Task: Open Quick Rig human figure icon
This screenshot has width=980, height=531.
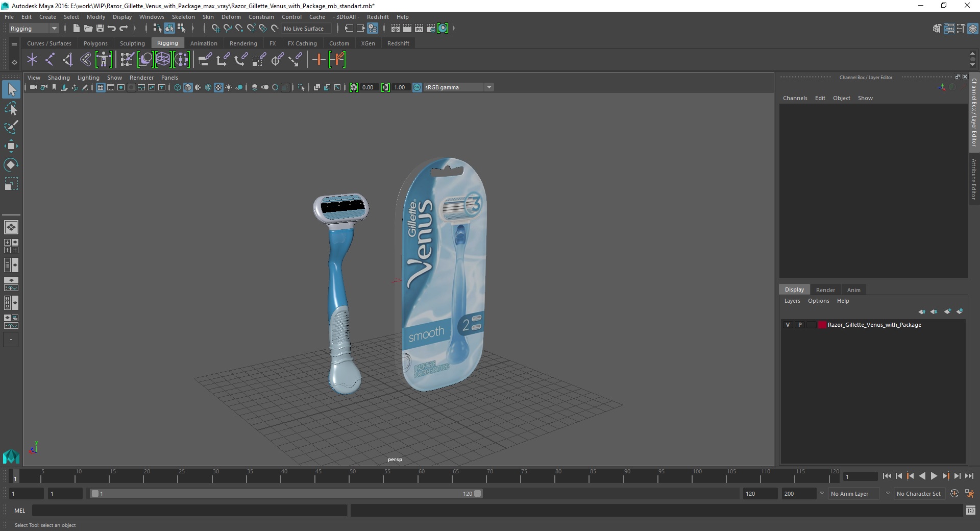Action: pos(104,60)
